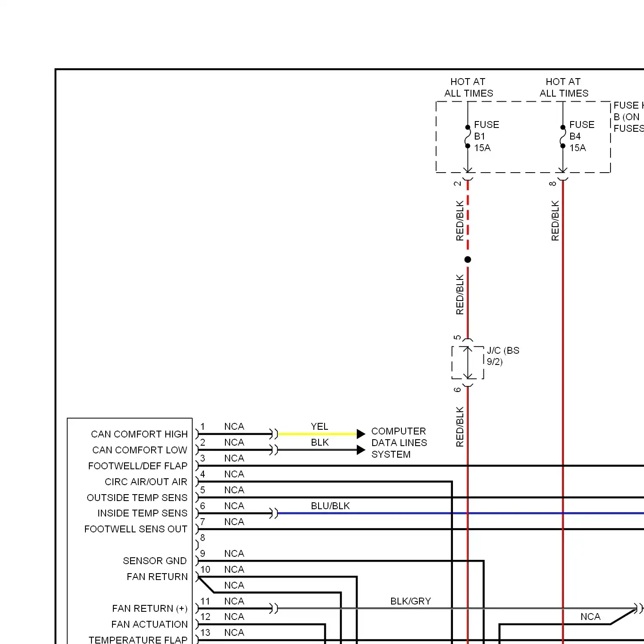Click pin number 9 on the connector
The image size is (644, 644).
pos(203,553)
